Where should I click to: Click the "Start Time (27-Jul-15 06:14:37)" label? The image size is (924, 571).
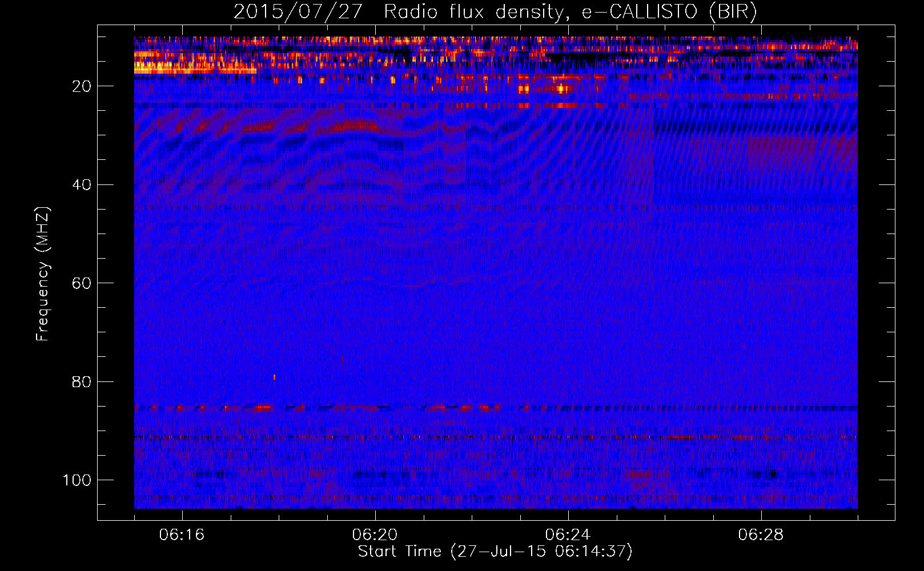[495, 552]
